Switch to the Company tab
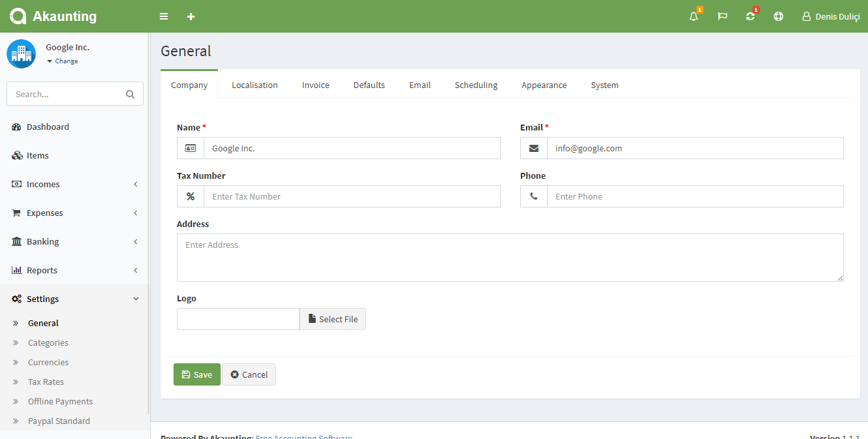Viewport: 868px width, 439px height. click(189, 85)
